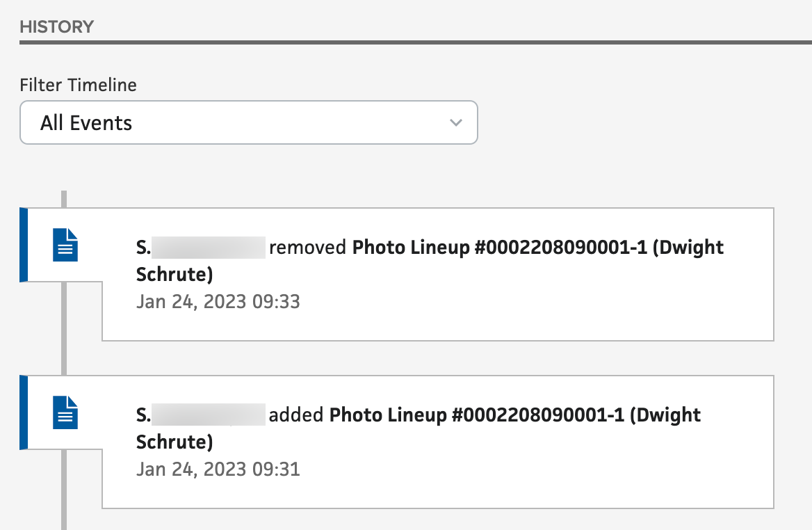This screenshot has height=530, width=812.
Task: Click the blue accent bar of added event
Action: [x=23, y=412]
